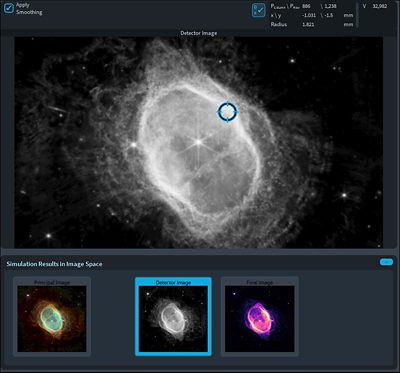Click the V intensity value 32,982
400x373 pixels.
coord(380,6)
